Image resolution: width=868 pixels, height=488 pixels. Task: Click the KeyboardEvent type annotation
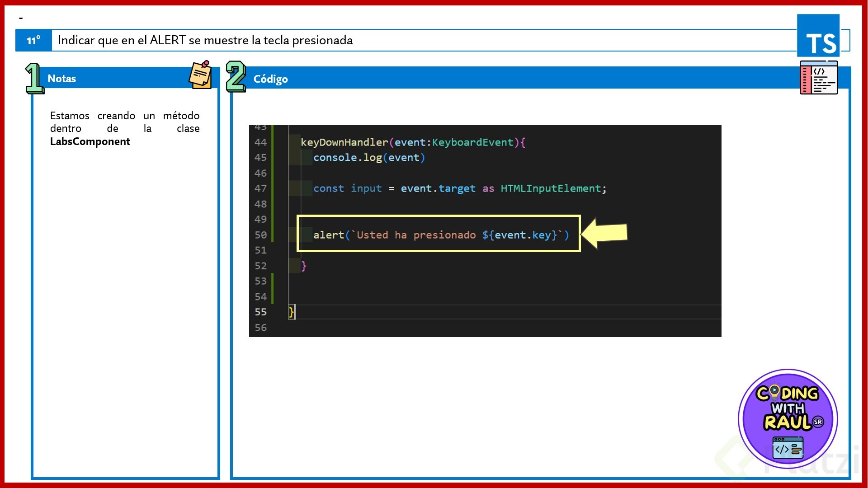pos(472,142)
